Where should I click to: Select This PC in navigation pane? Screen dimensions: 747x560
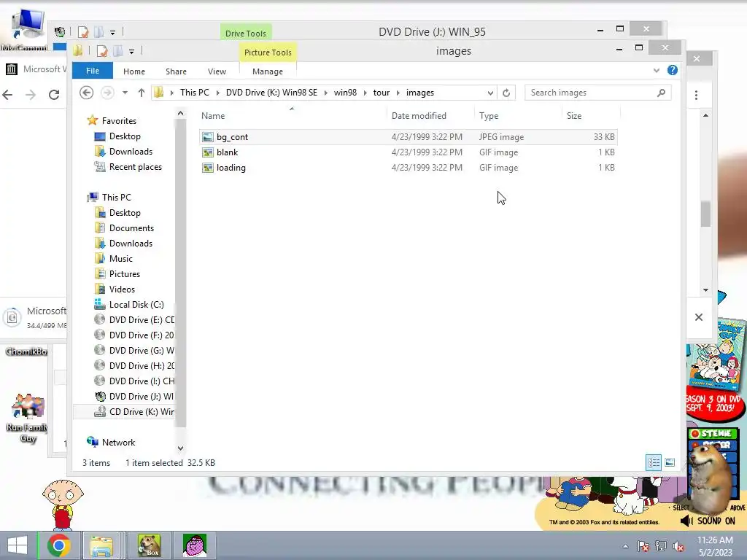click(116, 197)
